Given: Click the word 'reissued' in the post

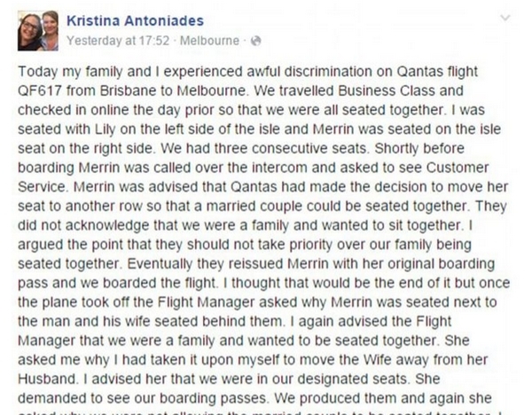Looking at the screenshot, I should pyautogui.click(x=256, y=264).
